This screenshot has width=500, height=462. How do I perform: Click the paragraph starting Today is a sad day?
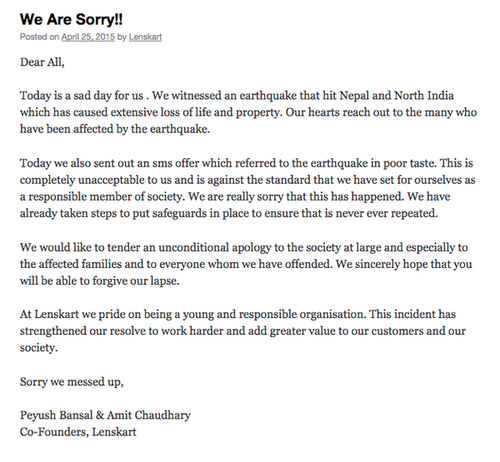248,112
